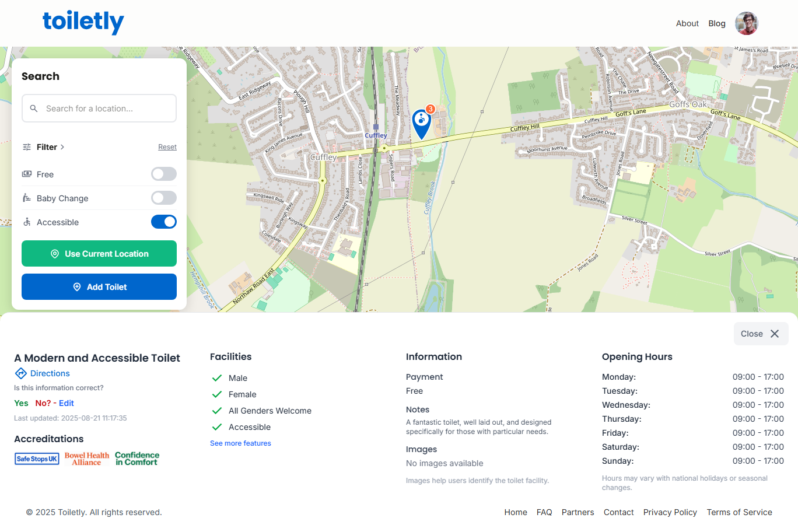798x532 pixels.
Task: Click the checkmark next to Female
Action: [217, 394]
